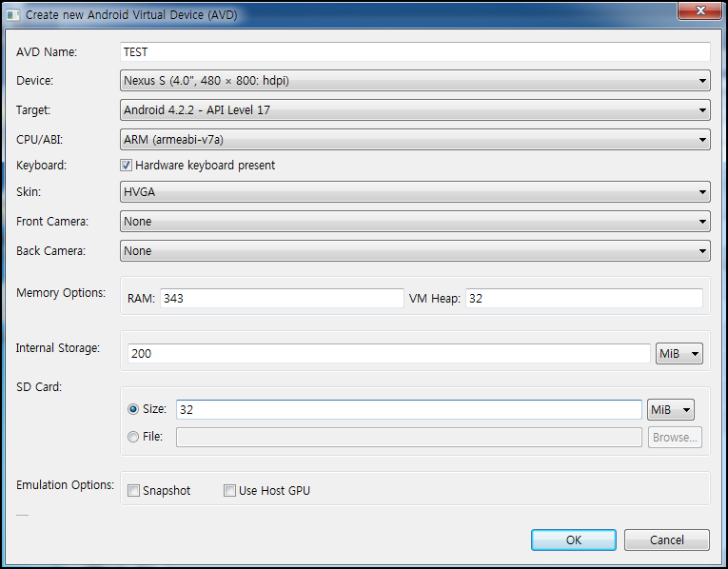Select the SD Card File radio button
Viewport: 728px width, 569px height.
click(133, 437)
